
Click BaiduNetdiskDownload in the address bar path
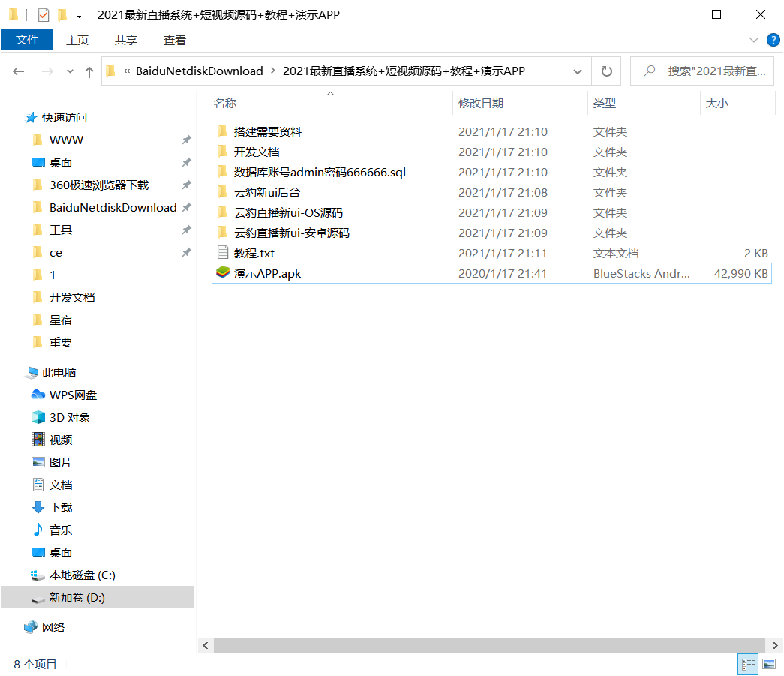[199, 71]
